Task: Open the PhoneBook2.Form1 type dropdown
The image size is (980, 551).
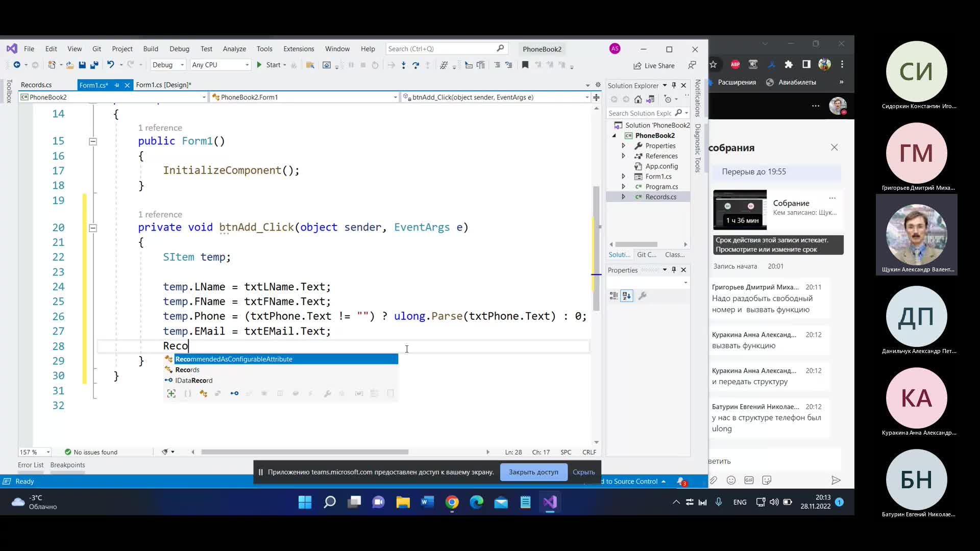Action: coord(304,97)
